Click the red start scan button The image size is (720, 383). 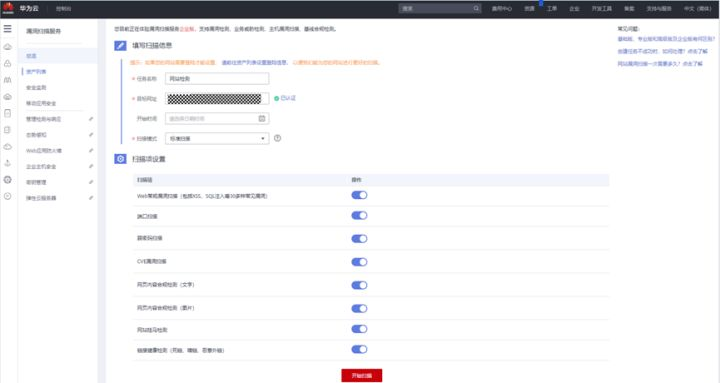pos(361,375)
